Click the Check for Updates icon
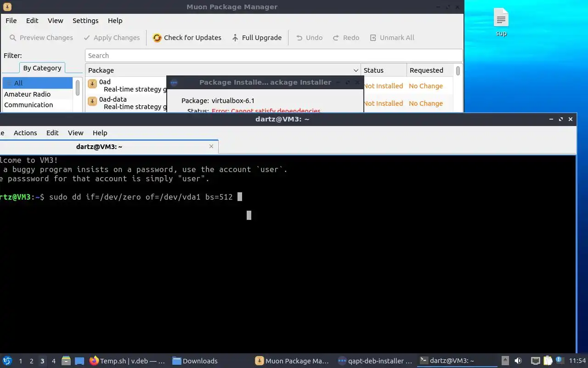This screenshot has width=588, height=368. pyautogui.click(x=157, y=38)
